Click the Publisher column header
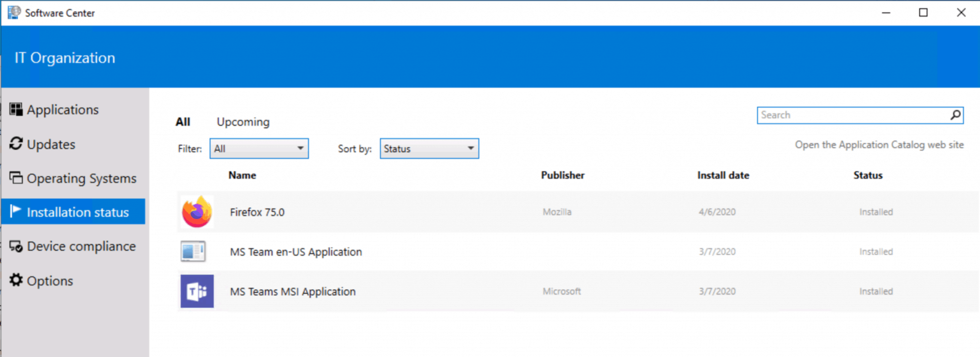Image resolution: width=980 pixels, height=357 pixels. pos(563,175)
